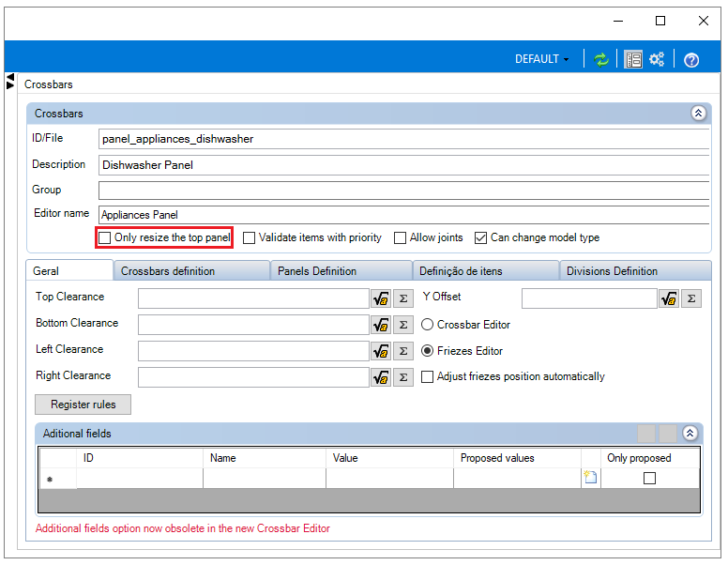Viewport: 728px width, 565px height.
Task: Open the Definição de itens tab
Action: pos(486,271)
